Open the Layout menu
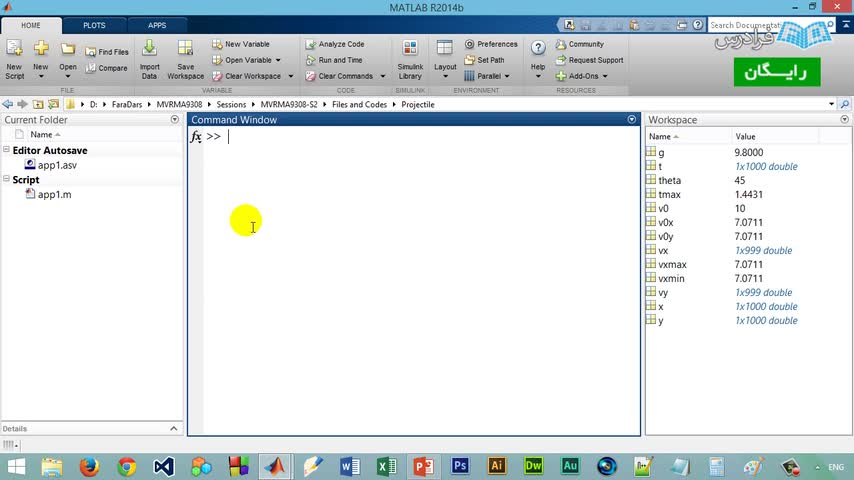 [445, 60]
